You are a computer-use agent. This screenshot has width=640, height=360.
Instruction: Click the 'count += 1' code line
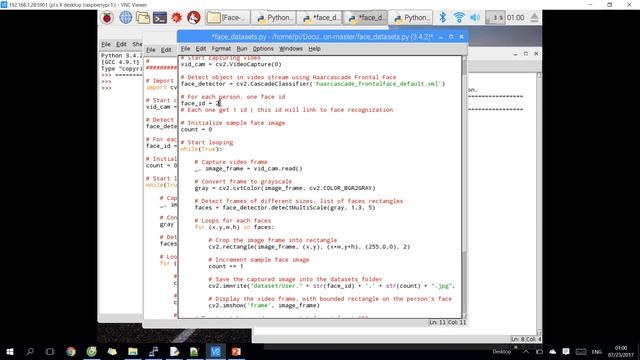point(226,266)
